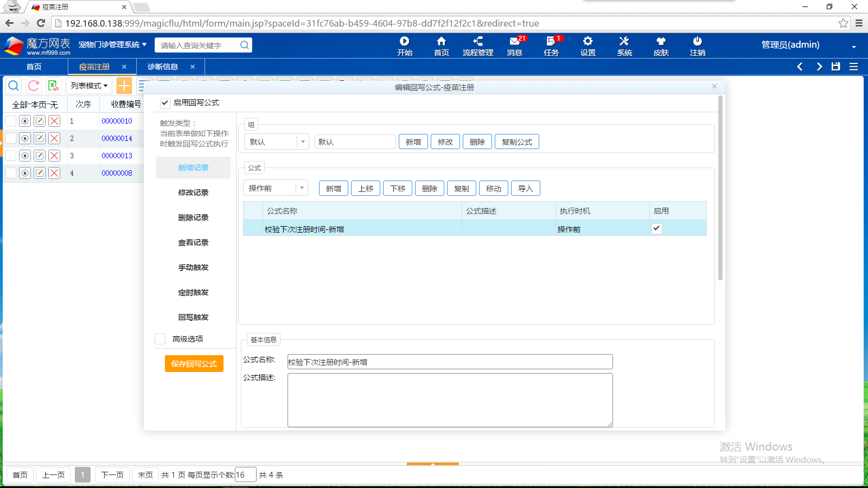868x488 pixels.
Task: Close the 编辑回写公式 dialog
Action: pyautogui.click(x=714, y=86)
